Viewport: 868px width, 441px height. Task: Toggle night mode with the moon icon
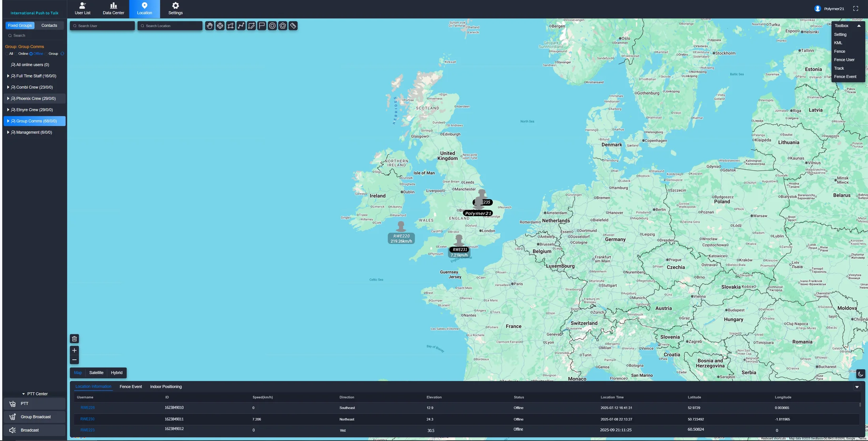click(861, 374)
